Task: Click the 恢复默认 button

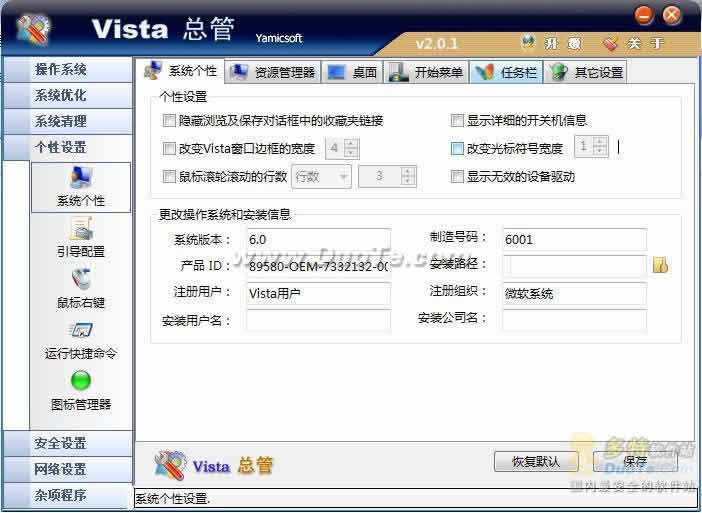Action: click(536, 461)
